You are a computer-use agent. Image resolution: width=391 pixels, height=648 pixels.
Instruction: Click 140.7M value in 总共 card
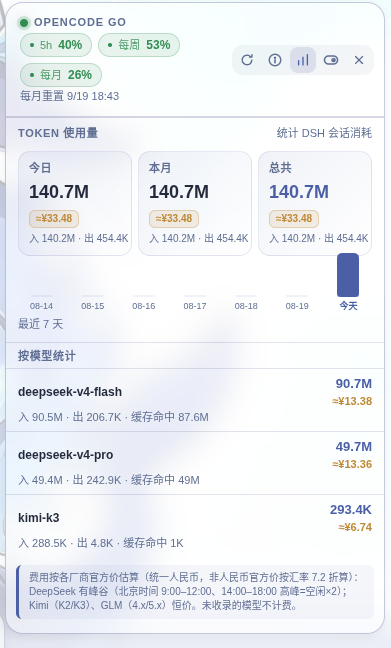coord(299,192)
